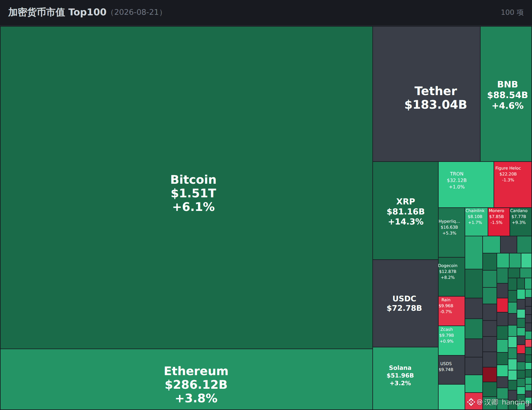Viewport: 532px width, 410px height.
Task: Click the red Monero $7.85B cell
Action: (x=499, y=222)
